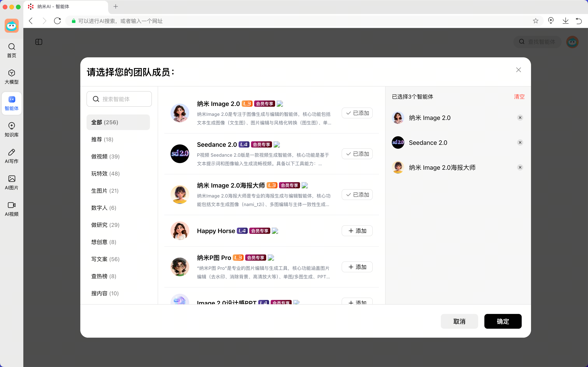Toggle 已添加 for 纳米 Image 2.0海报大师
The image size is (588, 367).
pyautogui.click(x=357, y=195)
